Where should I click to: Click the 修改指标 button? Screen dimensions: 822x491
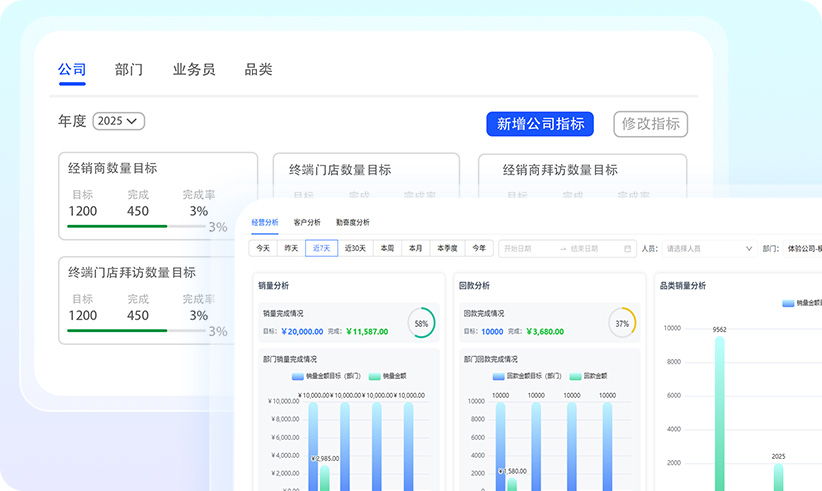click(651, 124)
